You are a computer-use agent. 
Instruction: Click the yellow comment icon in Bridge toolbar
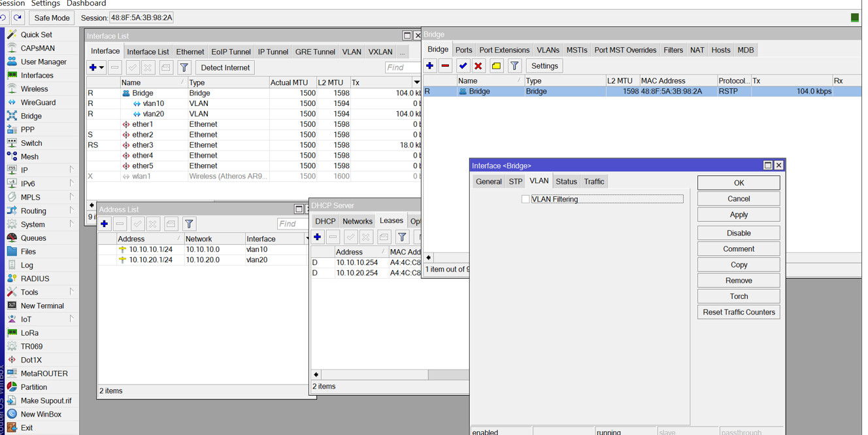point(497,66)
